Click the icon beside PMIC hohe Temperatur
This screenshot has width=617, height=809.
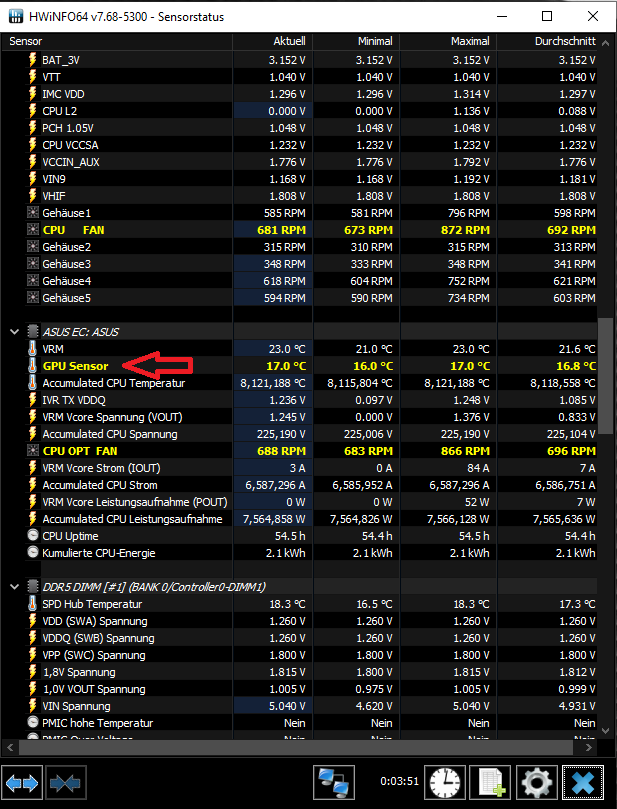[33, 722]
